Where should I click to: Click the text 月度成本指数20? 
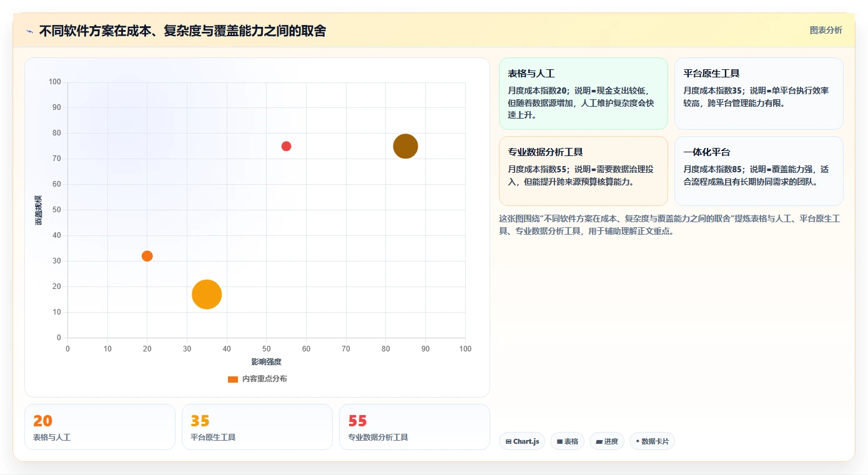[x=537, y=91]
